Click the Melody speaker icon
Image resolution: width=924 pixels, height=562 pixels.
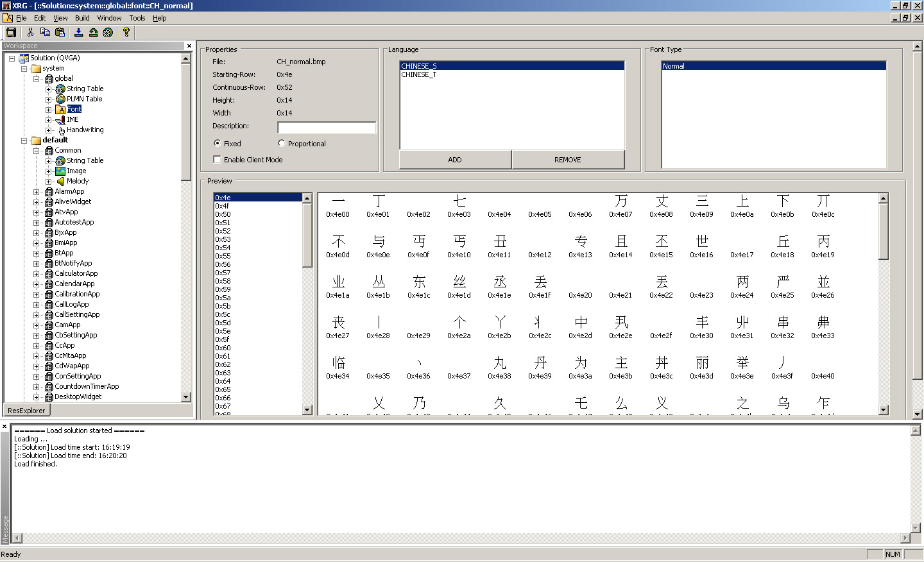pyautogui.click(x=60, y=181)
